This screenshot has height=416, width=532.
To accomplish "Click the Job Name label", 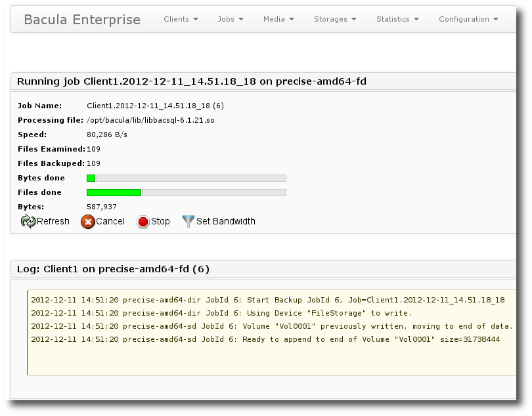I will pos(39,106).
